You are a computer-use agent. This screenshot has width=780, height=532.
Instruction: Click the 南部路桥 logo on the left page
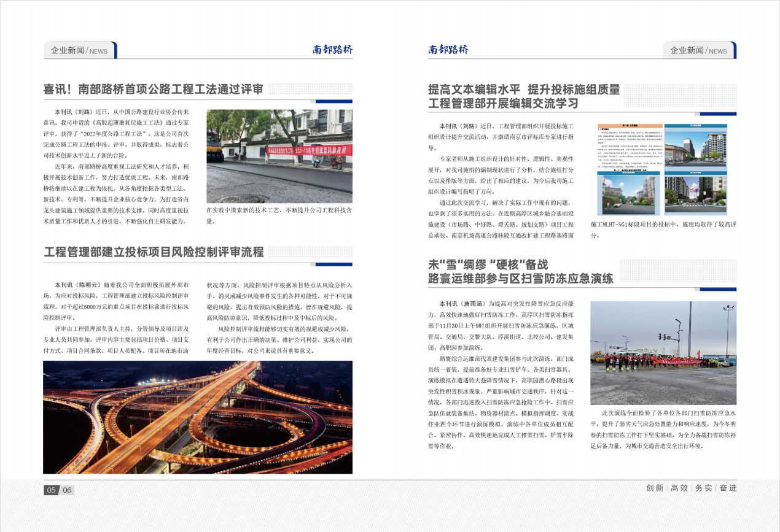pyautogui.click(x=332, y=50)
